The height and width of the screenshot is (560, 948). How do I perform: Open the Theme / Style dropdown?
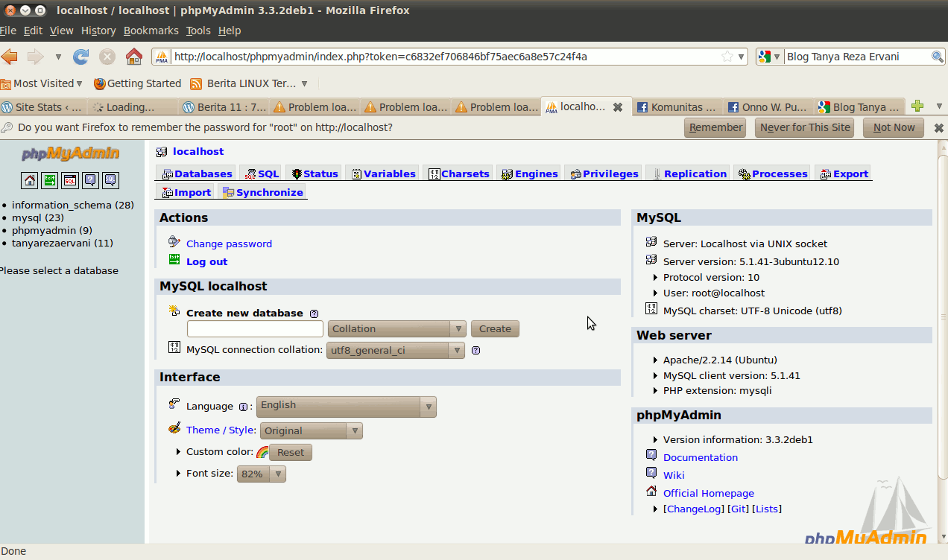point(312,430)
